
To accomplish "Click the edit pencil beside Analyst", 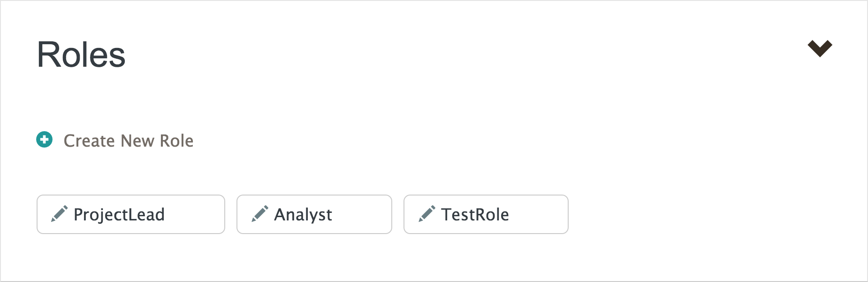I will point(259,214).
